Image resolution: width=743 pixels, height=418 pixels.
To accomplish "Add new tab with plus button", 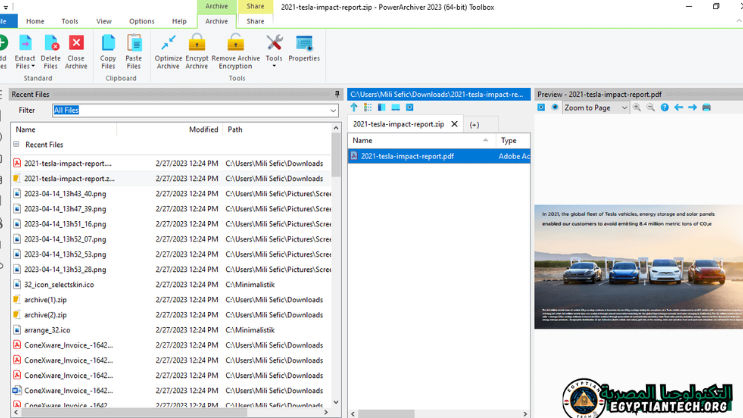I will 474,124.
